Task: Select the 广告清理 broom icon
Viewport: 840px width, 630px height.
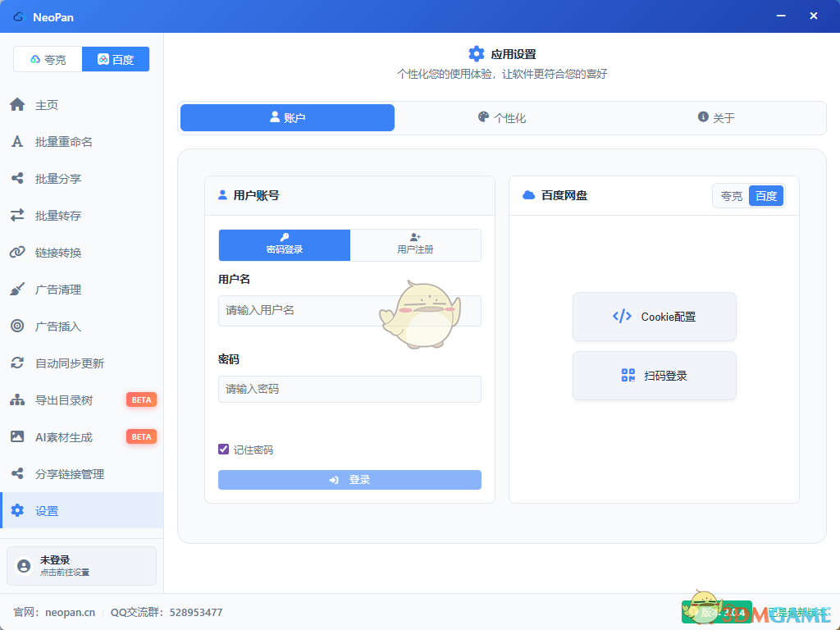Action: click(x=17, y=290)
